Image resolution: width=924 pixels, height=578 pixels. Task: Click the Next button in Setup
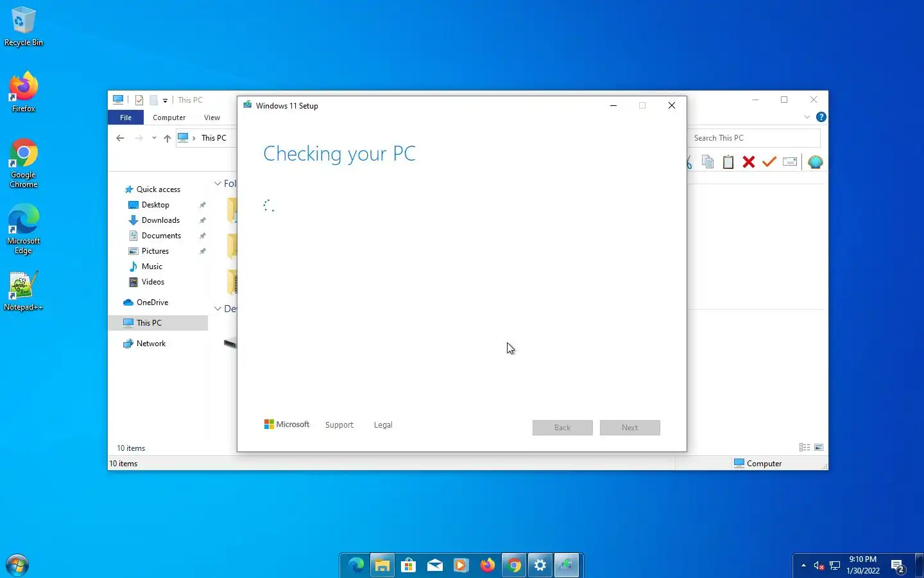(630, 428)
